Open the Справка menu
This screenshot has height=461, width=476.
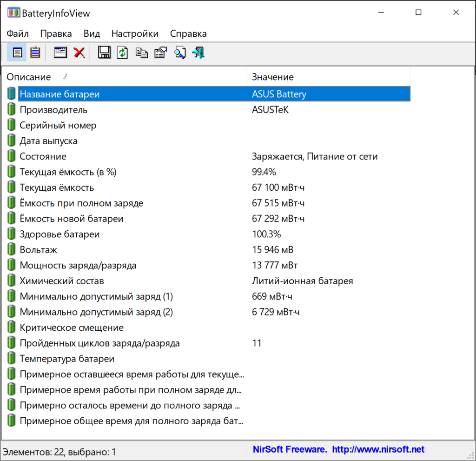point(188,33)
